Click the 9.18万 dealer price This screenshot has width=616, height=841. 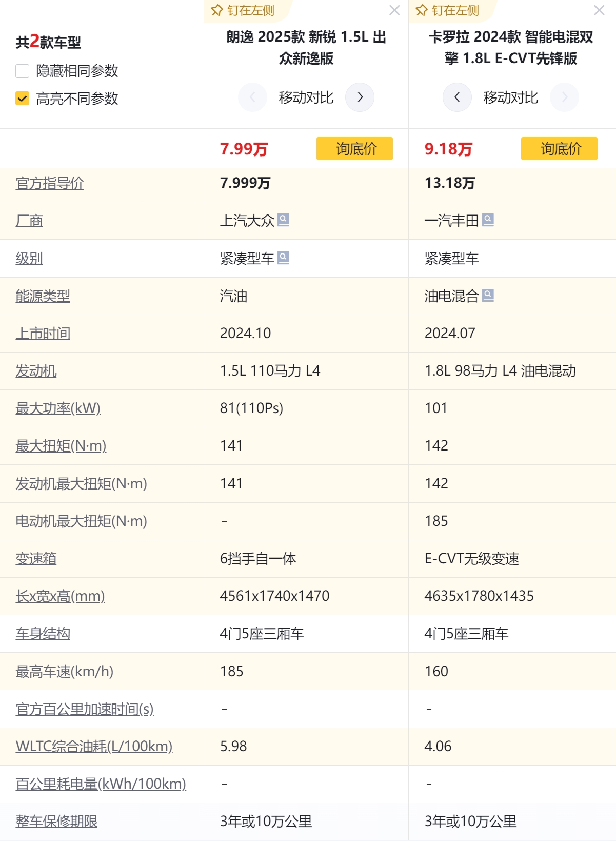pyautogui.click(x=449, y=149)
